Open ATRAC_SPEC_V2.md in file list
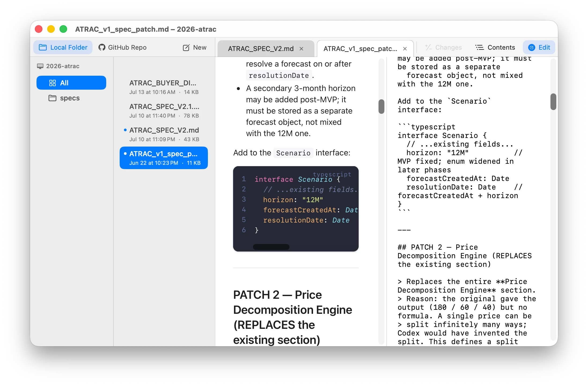588x386 pixels. [164, 134]
